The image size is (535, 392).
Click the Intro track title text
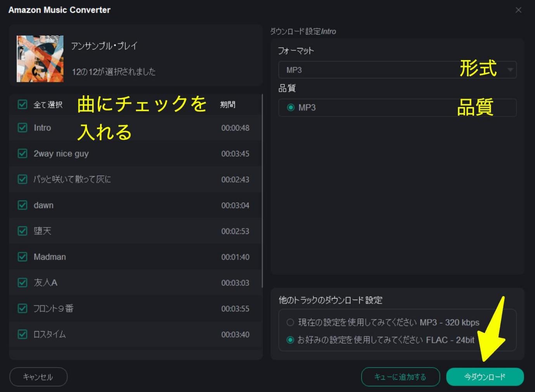tap(42, 128)
